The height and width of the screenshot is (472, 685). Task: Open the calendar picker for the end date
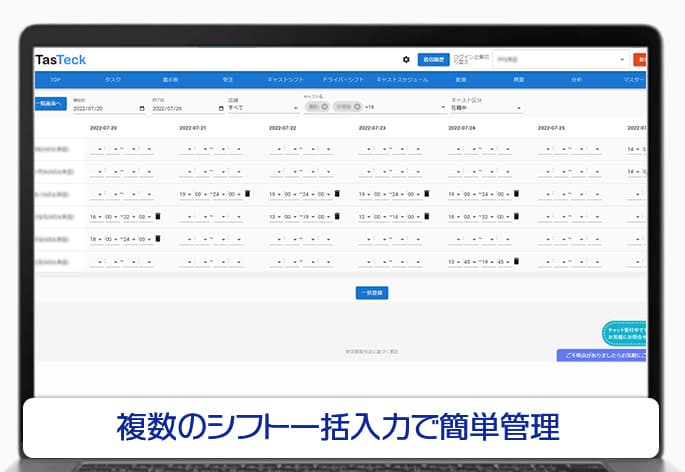(219, 108)
